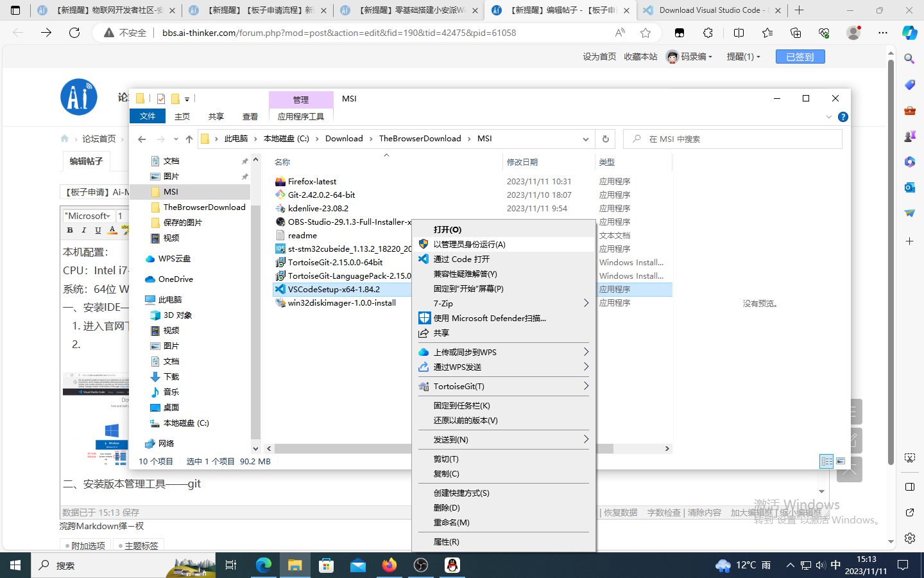This screenshot has width=924, height=578.
Task: Click Explorer back navigation arrow
Action: [142, 139]
